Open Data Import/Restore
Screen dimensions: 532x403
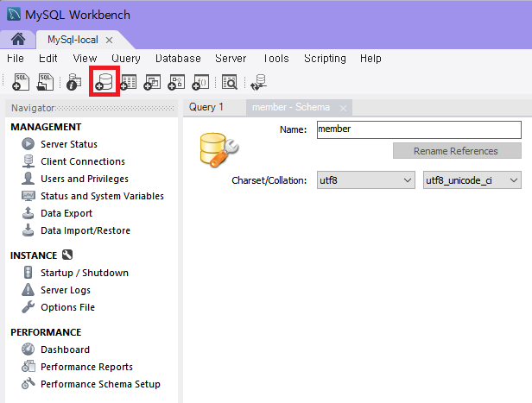tap(85, 230)
